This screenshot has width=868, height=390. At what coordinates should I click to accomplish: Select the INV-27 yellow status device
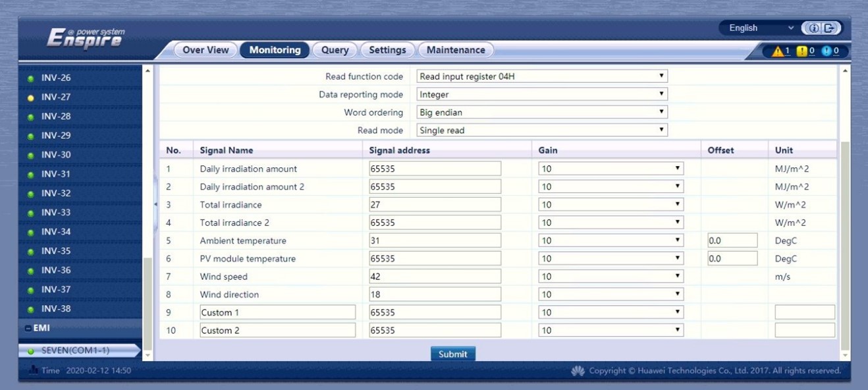click(x=55, y=97)
